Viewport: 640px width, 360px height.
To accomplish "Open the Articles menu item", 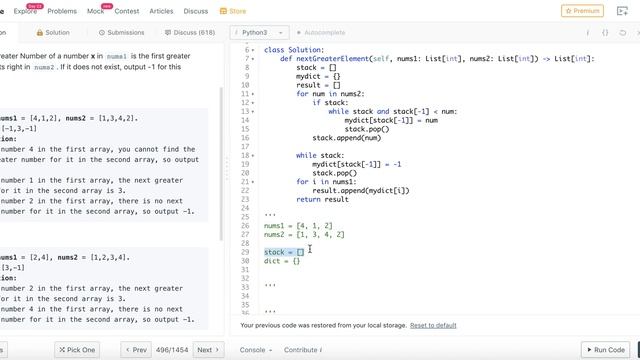I will coord(161,11).
